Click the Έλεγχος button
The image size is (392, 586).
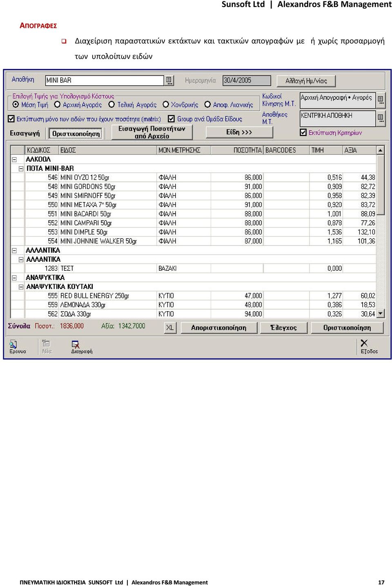tap(284, 328)
